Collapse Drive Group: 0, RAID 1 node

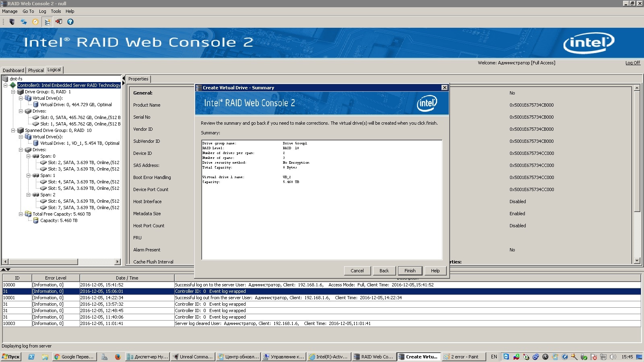(13, 92)
